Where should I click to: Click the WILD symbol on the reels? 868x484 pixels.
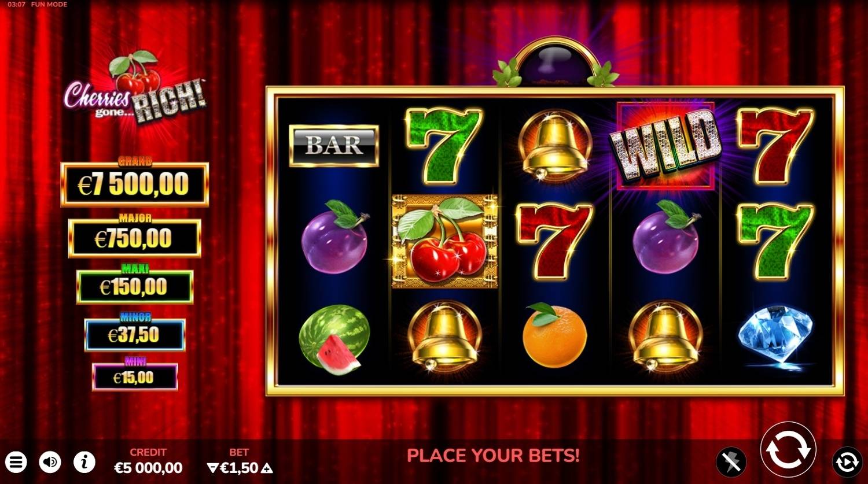tap(665, 145)
